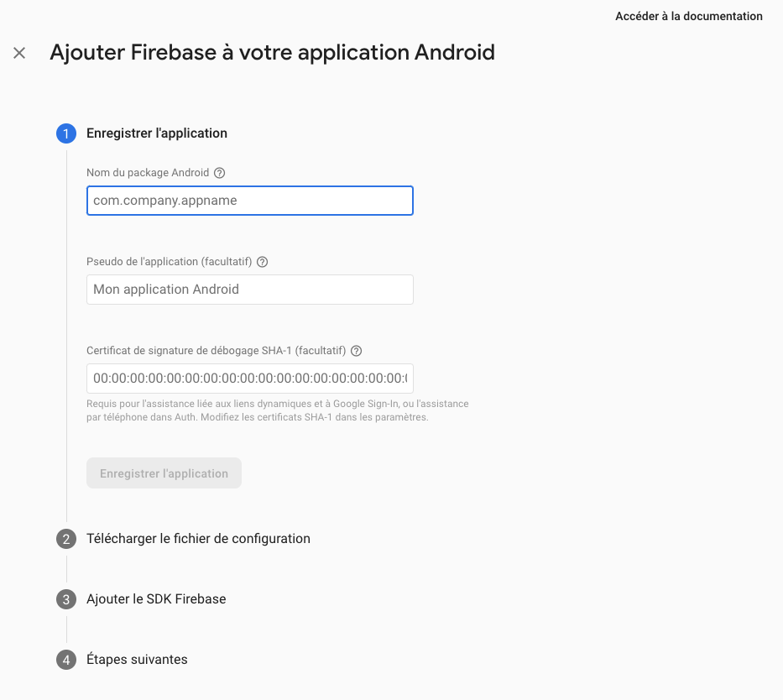Show help for 'Pseudo de l'application'

pyautogui.click(x=262, y=262)
